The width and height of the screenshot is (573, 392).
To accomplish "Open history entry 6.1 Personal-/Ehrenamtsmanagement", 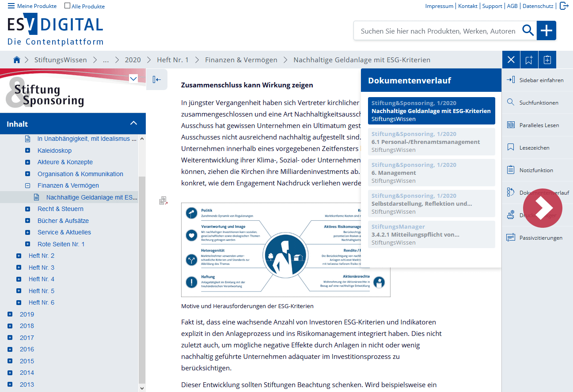I will (432, 142).
